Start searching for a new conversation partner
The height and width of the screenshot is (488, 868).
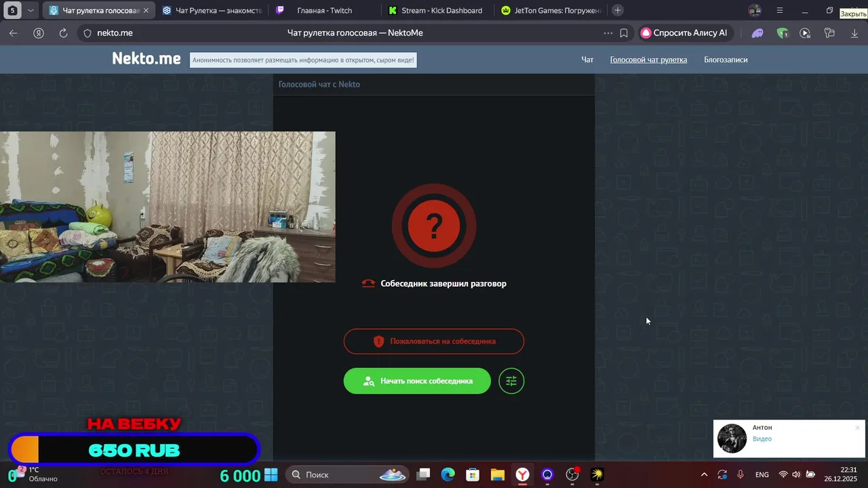pos(417,381)
